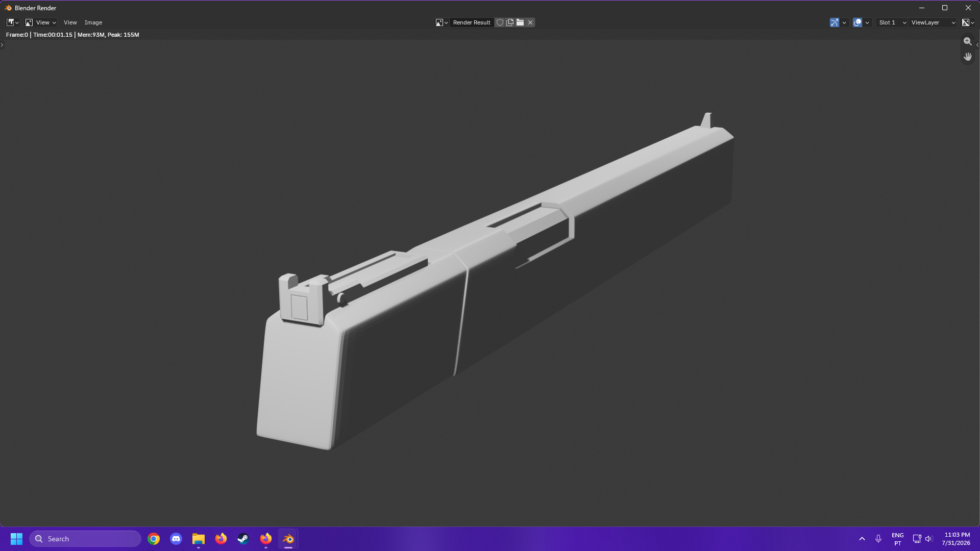Open the View menu
980x551 pixels.
[x=70, y=22]
